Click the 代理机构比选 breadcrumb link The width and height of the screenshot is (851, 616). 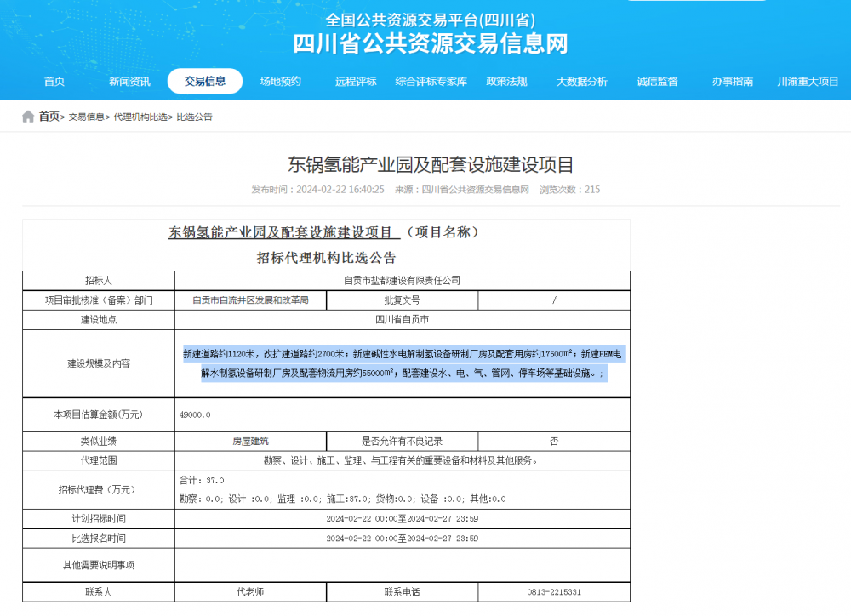pyautogui.click(x=140, y=117)
